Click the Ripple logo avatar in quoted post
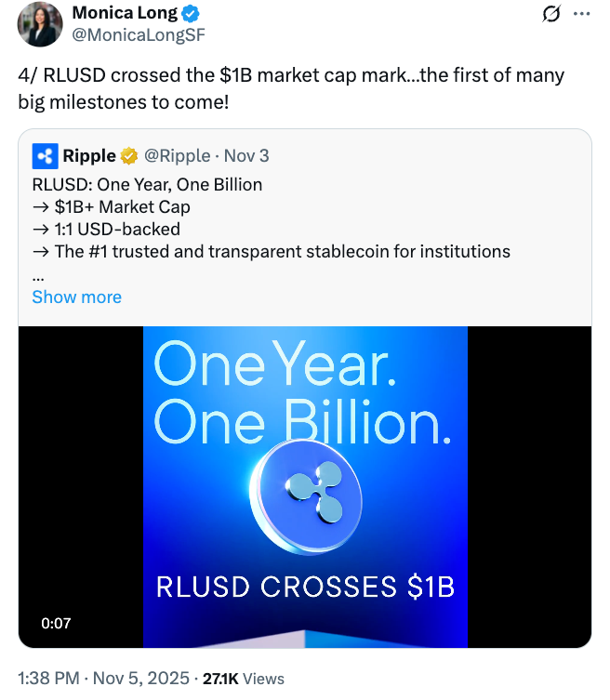This screenshot has height=700, width=610. (45, 155)
